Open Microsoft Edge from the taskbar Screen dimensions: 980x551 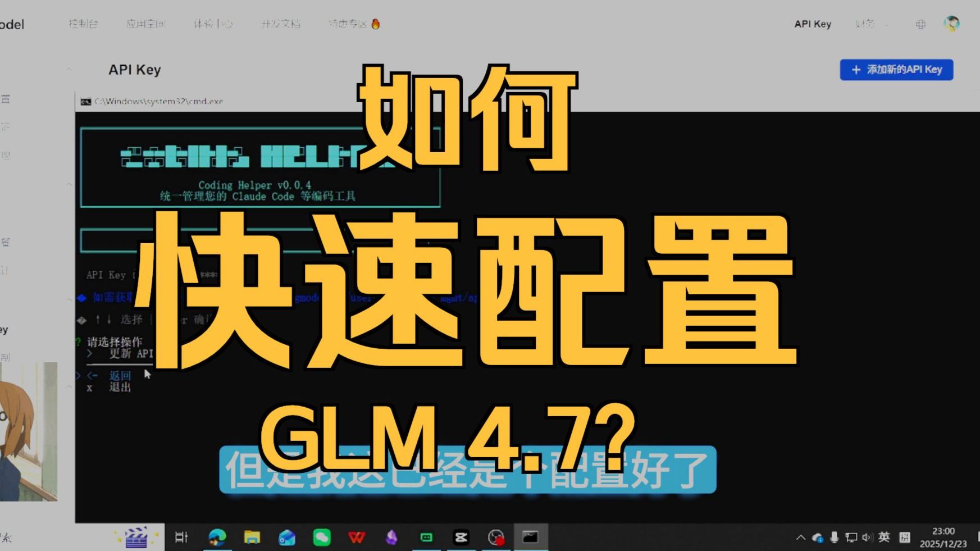tap(217, 538)
